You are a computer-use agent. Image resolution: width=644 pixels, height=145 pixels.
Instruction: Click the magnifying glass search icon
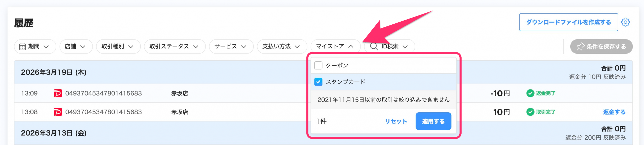374,46
